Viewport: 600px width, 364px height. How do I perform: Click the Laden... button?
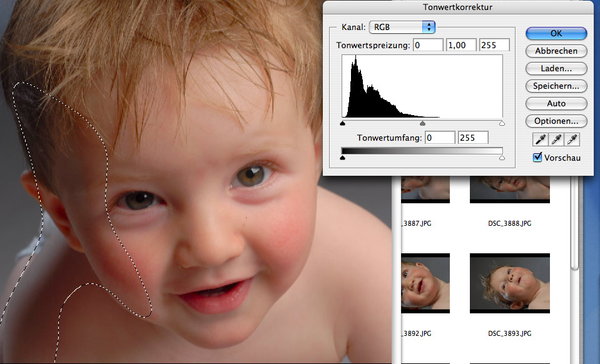(x=556, y=68)
